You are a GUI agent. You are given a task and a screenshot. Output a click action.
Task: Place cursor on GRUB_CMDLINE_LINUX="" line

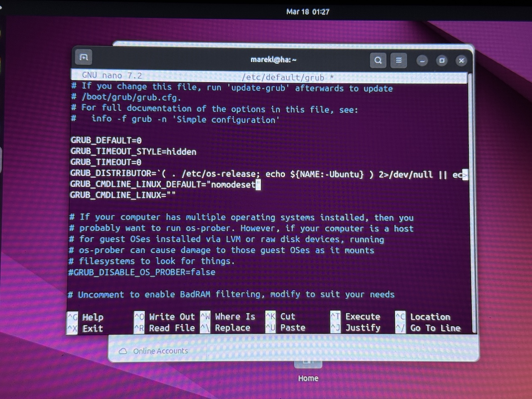123,195
